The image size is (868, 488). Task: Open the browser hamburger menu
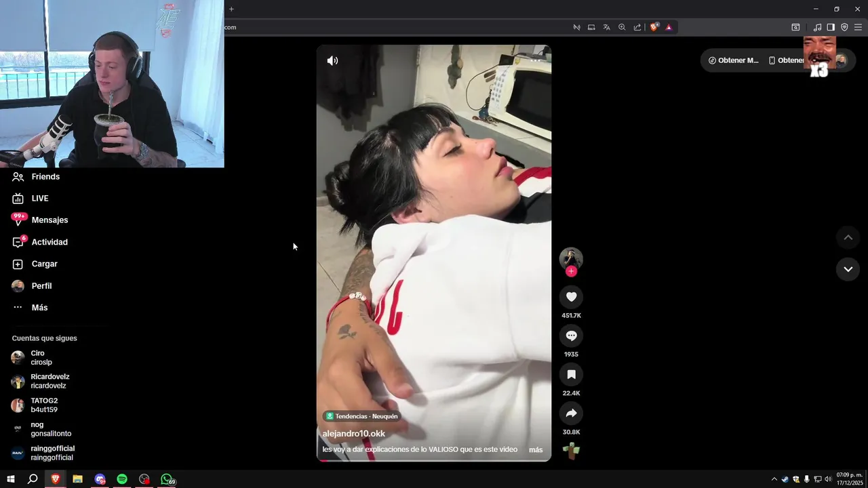coord(858,27)
